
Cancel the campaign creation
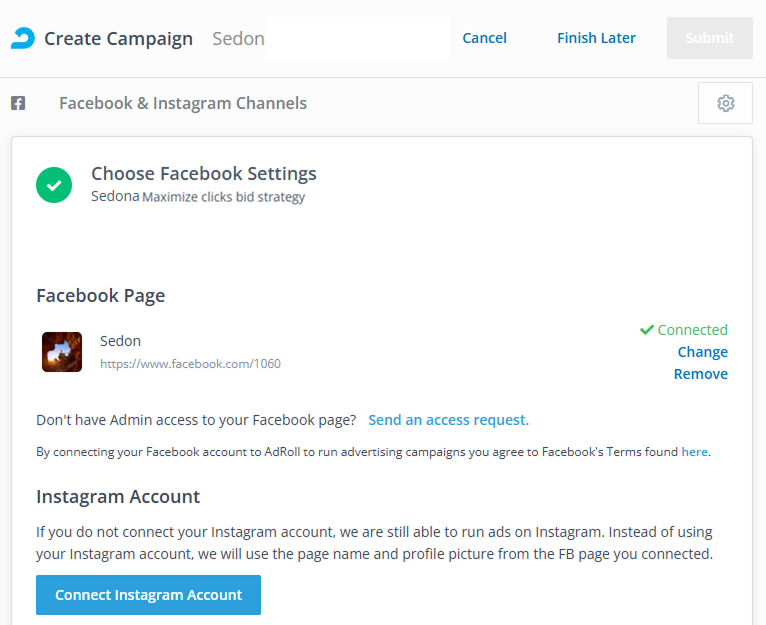point(484,38)
